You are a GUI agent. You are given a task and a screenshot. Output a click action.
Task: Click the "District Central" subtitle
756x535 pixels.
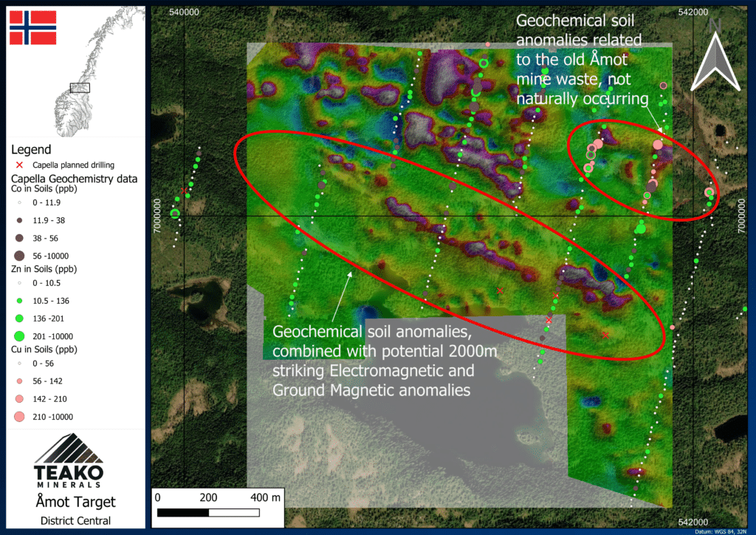tap(76, 521)
